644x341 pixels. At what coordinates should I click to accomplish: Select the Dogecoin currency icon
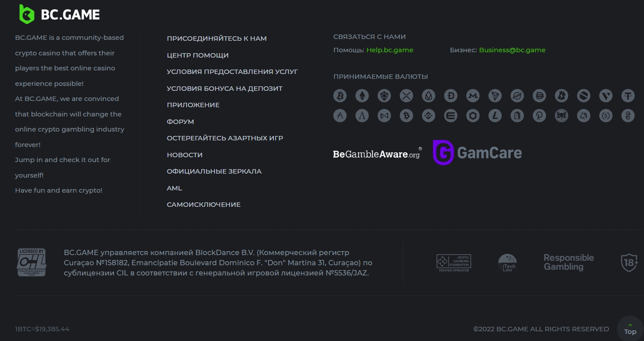click(451, 95)
